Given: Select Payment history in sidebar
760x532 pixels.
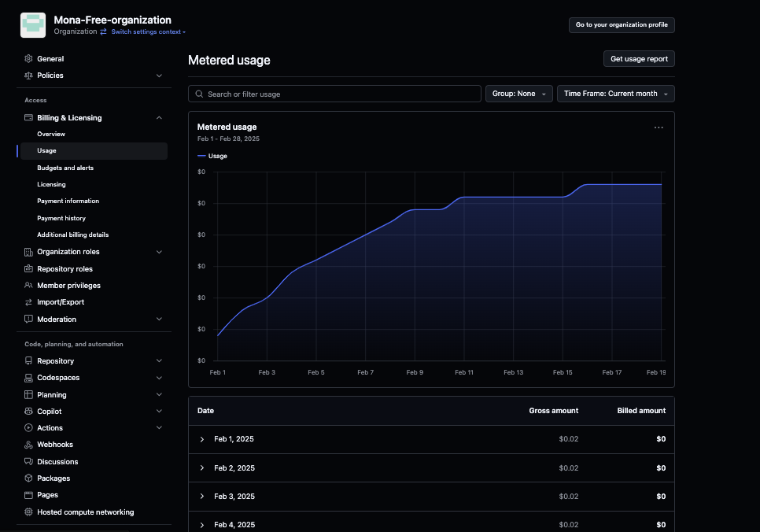Looking at the screenshot, I should 61,218.
